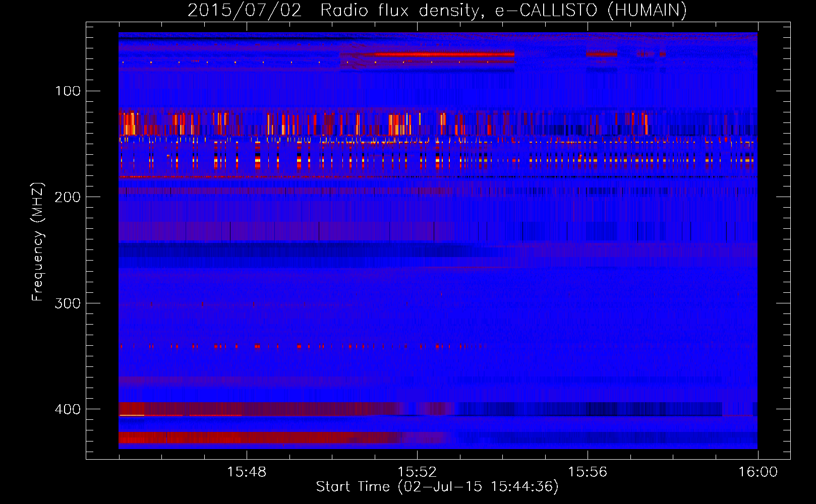Select the 15:52 time tick label
This screenshot has width=816, height=504.
tap(417, 472)
